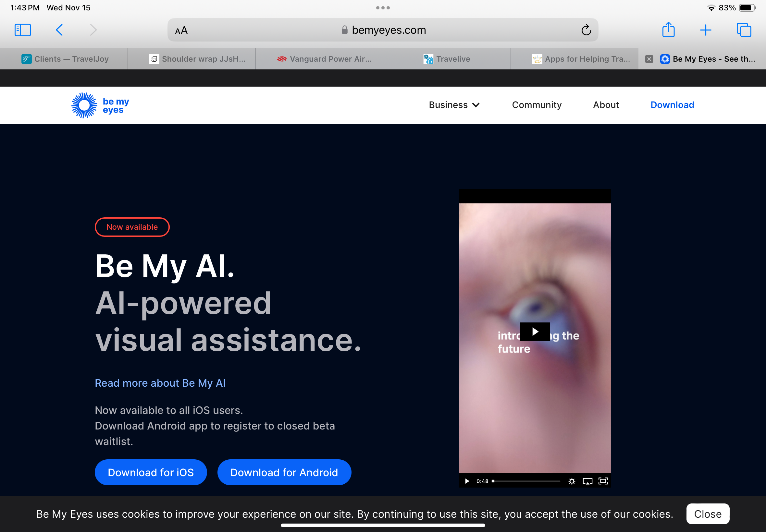This screenshot has height=532, width=766.
Task: Click "Now available to all iOS users." text
Action: pos(169,410)
